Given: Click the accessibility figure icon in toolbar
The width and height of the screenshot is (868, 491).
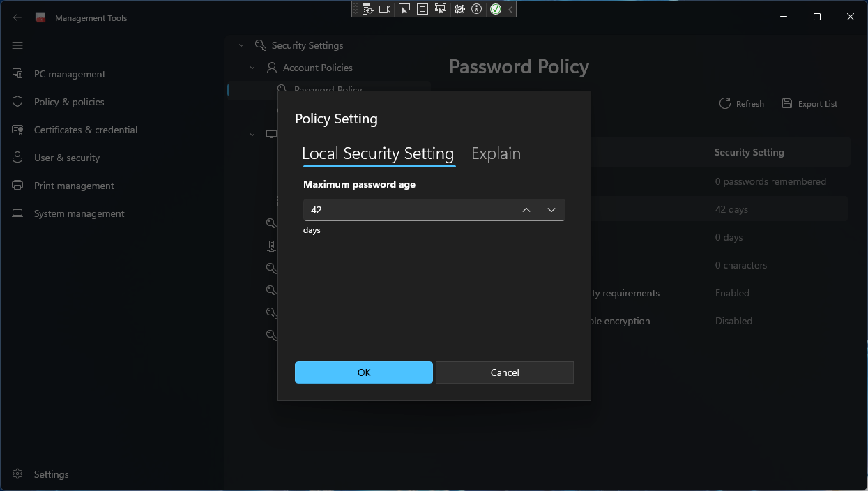Looking at the screenshot, I should 477,9.
